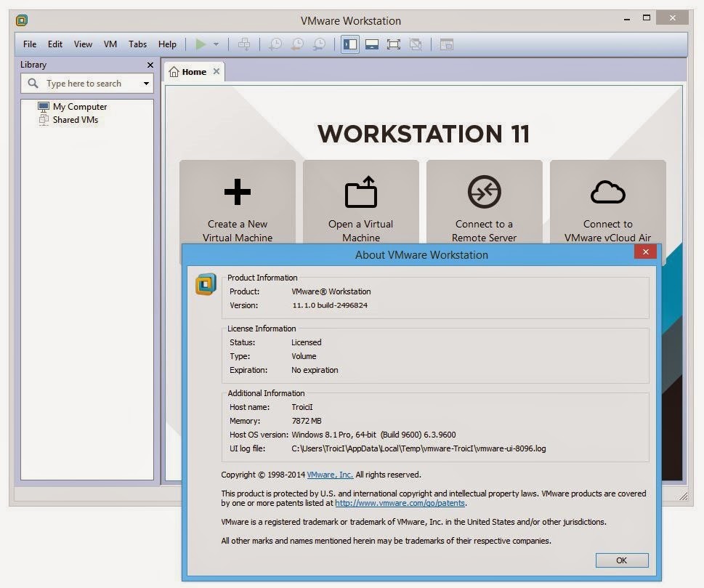Select Shared VMs in the Library
The height and width of the screenshot is (588, 704).
76,119
